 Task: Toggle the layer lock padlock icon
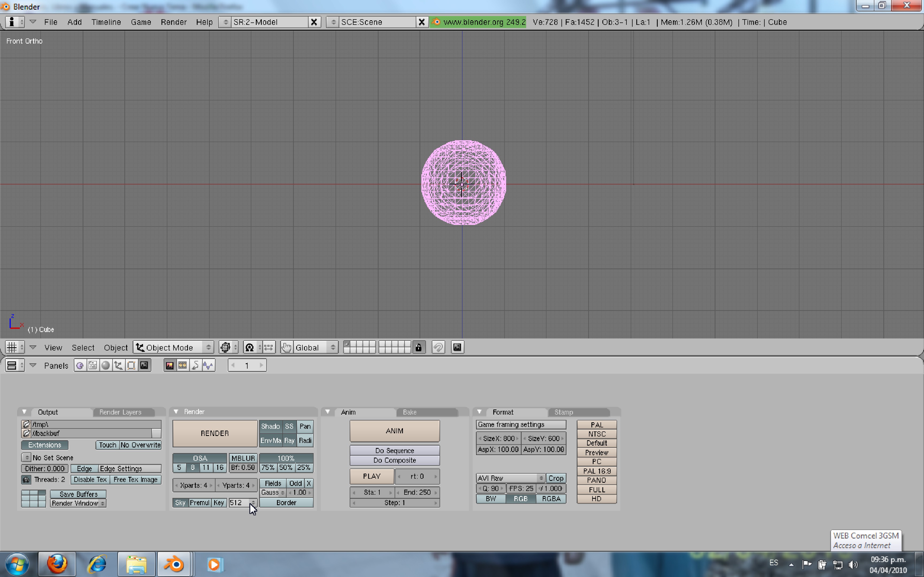418,347
